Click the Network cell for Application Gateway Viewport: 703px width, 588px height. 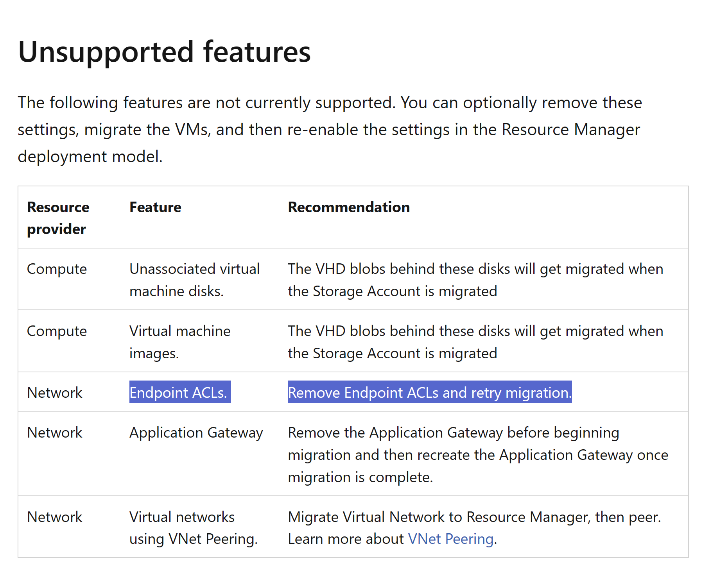pyautogui.click(x=55, y=433)
